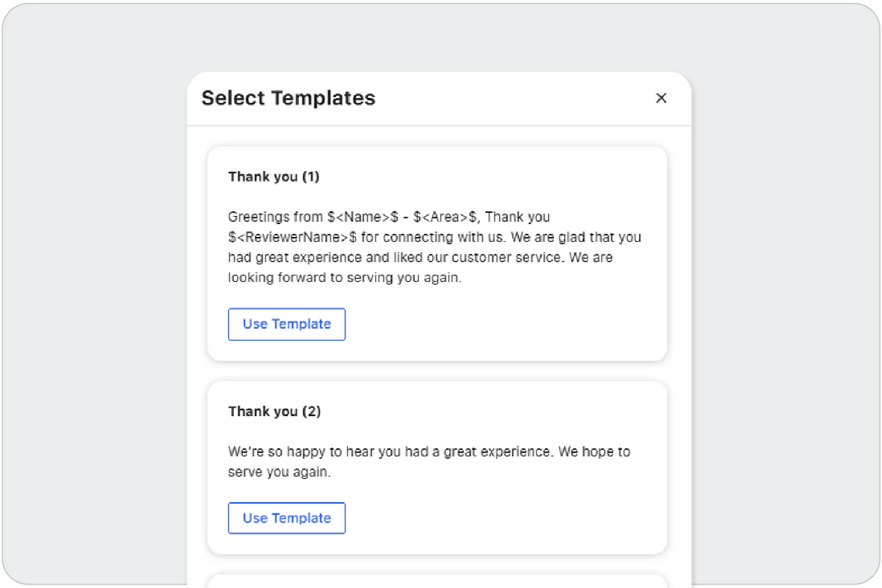
Task: Use the Thank you (2) template
Action: coord(286,518)
